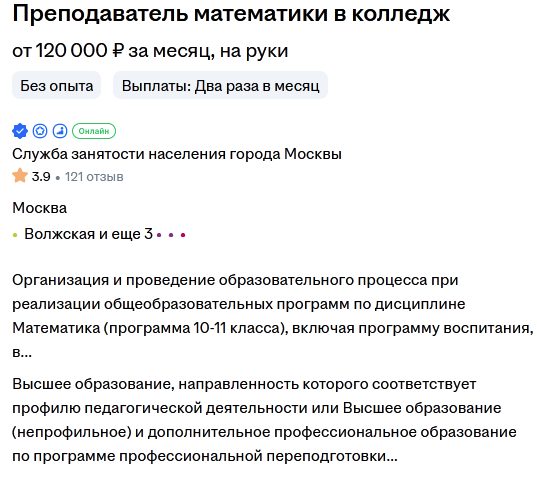Click the Москва city label
The image size is (537, 488).
40,208
